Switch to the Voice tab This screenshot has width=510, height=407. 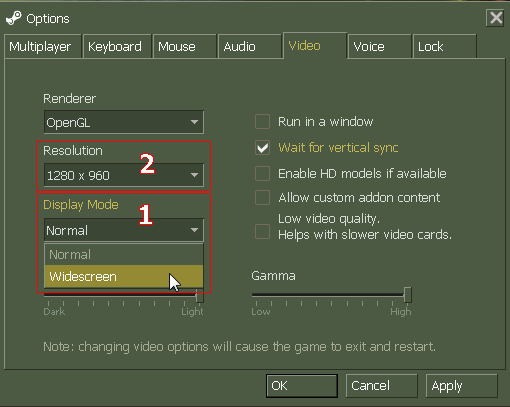point(379,46)
